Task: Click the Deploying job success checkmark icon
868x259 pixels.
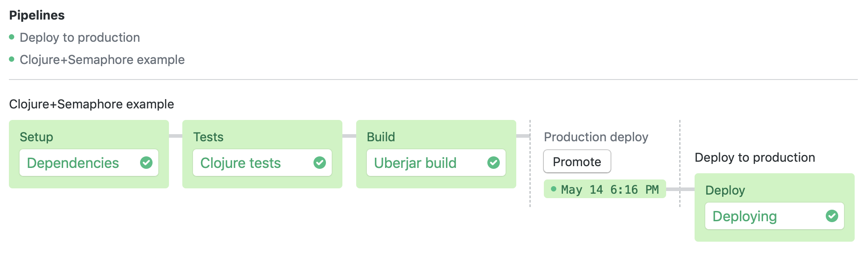Action: click(832, 216)
